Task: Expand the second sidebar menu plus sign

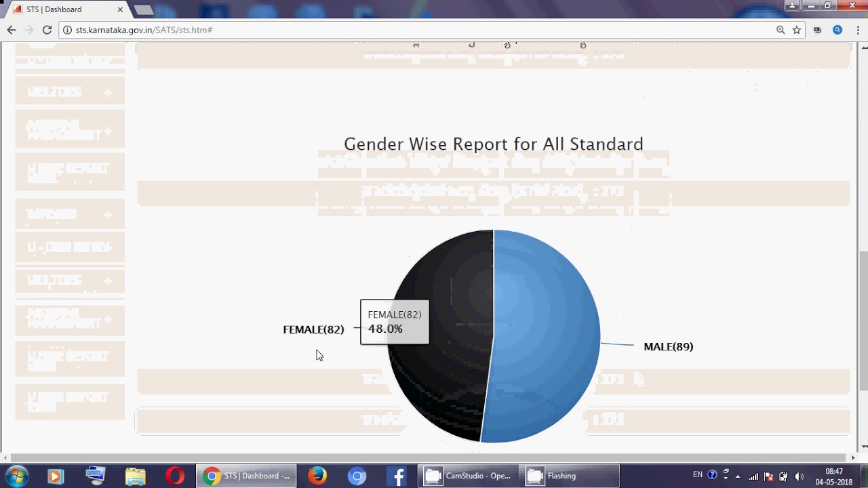Action: point(108,131)
